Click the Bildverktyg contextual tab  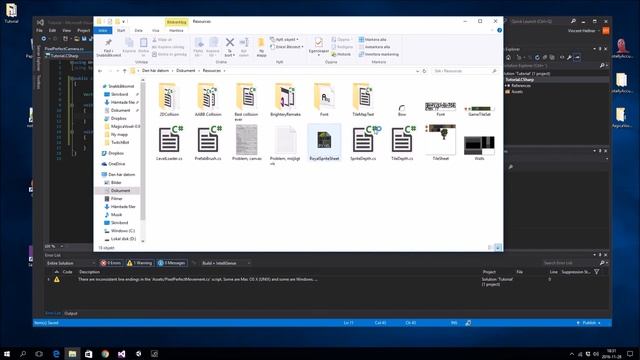(x=176, y=22)
